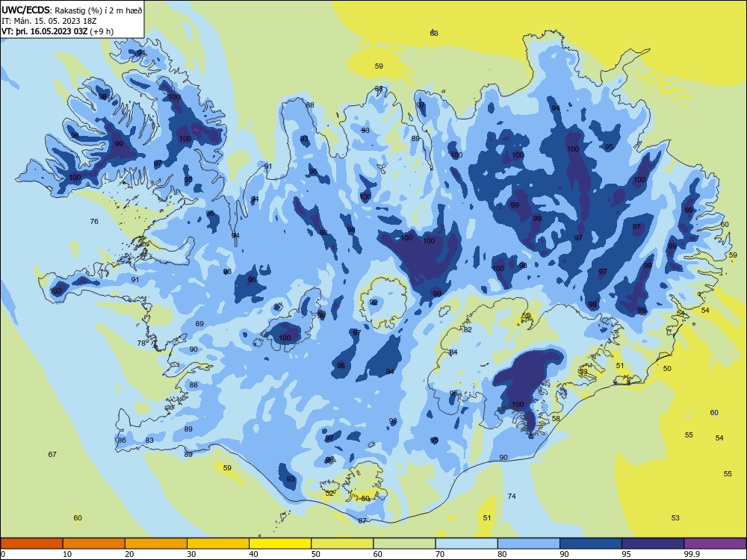Click the legend tick label '40'
Screen dimensions: 747x560
(x=253, y=554)
